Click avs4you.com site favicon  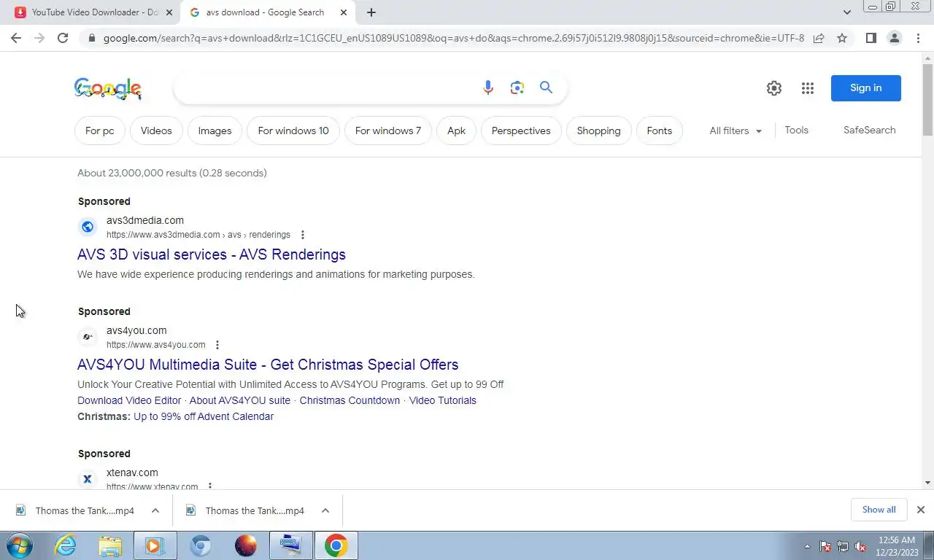pos(88,337)
